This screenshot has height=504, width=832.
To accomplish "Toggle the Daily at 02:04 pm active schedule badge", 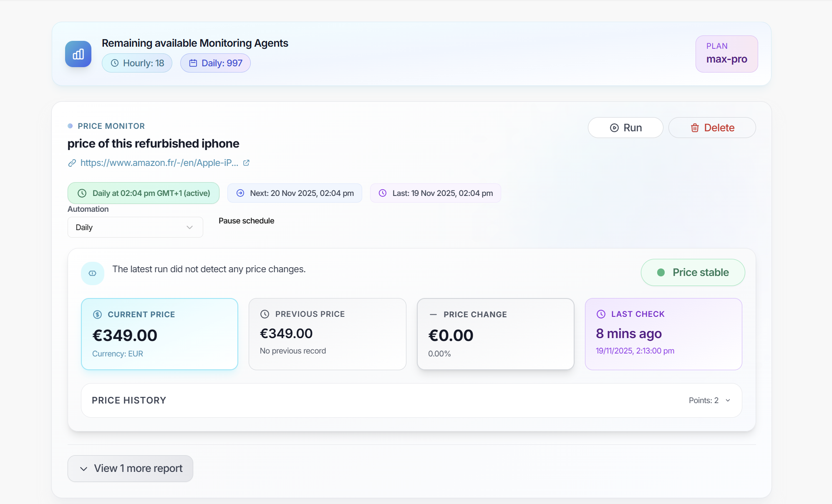I will pyautogui.click(x=144, y=193).
